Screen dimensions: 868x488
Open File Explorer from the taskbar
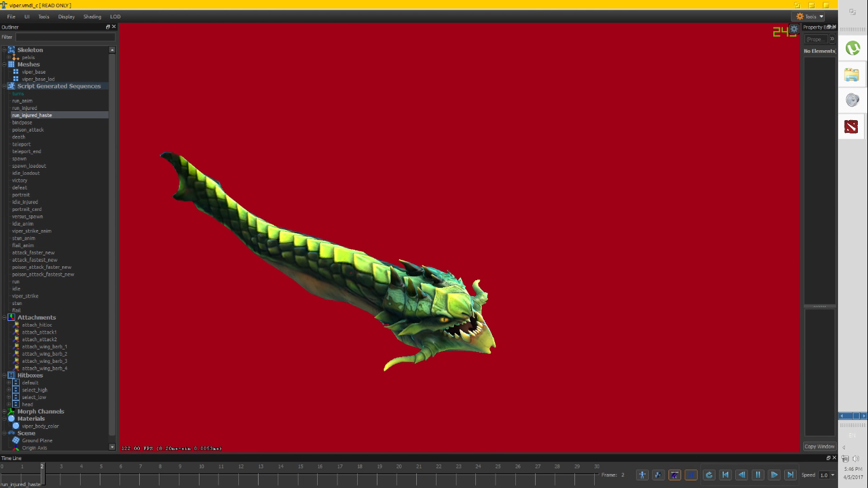(852, 74)
